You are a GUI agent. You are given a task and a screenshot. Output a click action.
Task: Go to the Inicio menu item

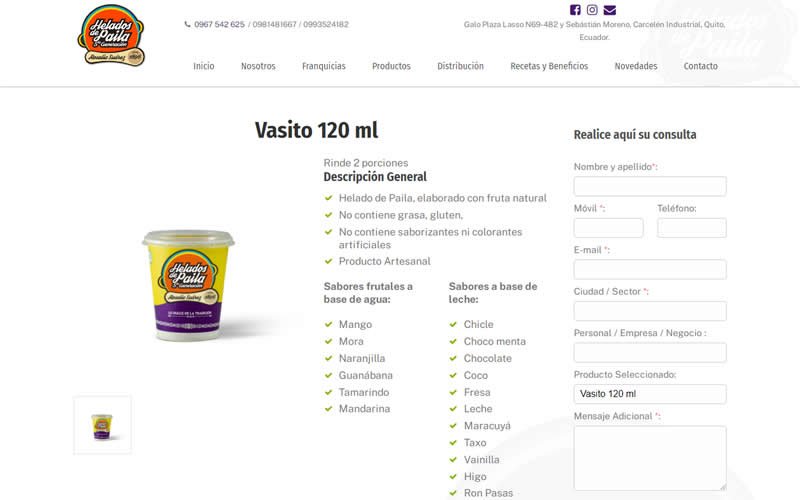(x=204, y=66)
